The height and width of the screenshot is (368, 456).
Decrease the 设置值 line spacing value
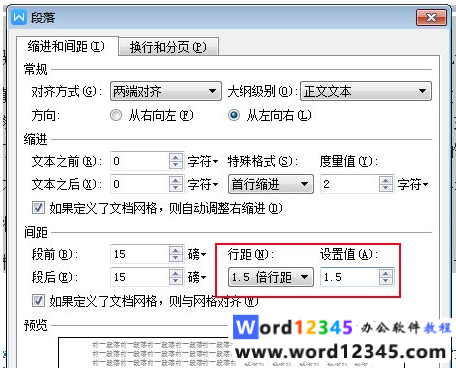(x=386, y=281)
